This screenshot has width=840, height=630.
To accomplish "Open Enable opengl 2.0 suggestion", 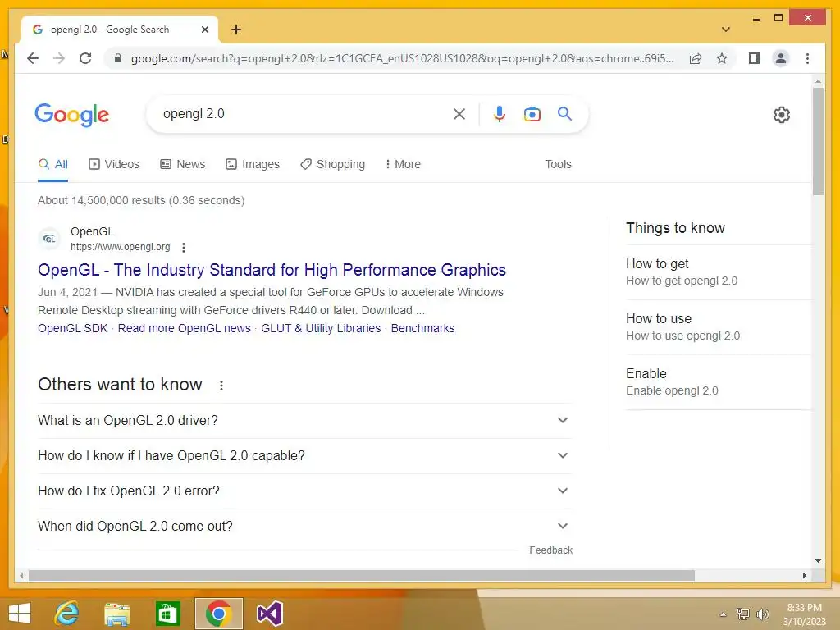I will point(718,382).
